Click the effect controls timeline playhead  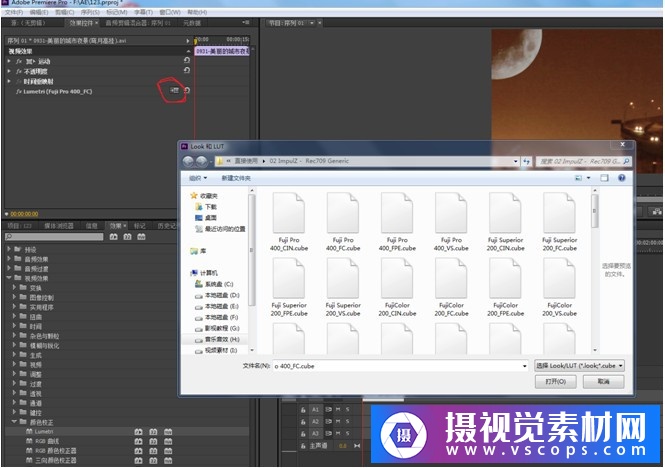click(196, 41)
